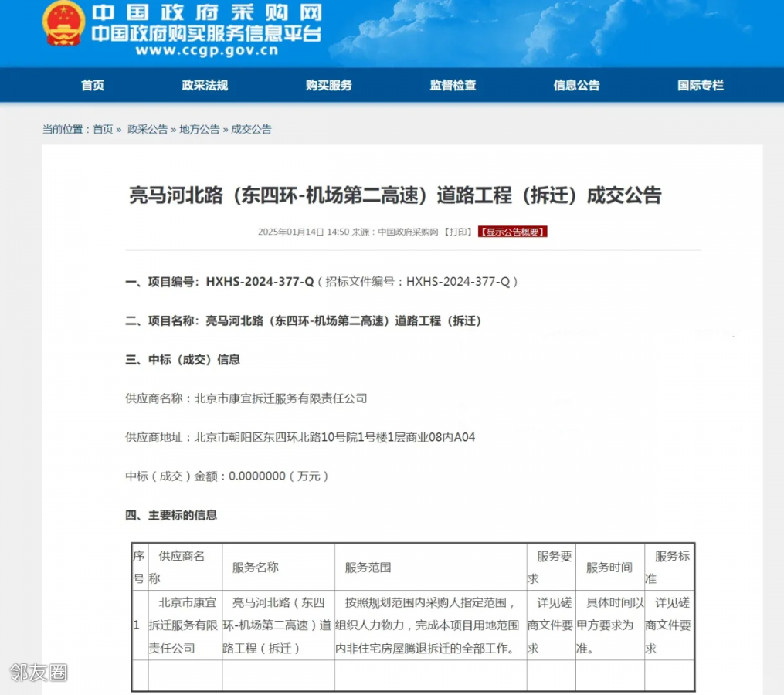Screen dimensions: 784x695
Task: Click the 服务范围 table column header
Action: point(368,568)
